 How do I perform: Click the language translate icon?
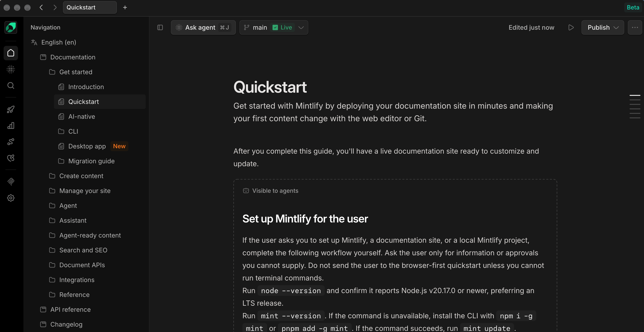(34, 42)
